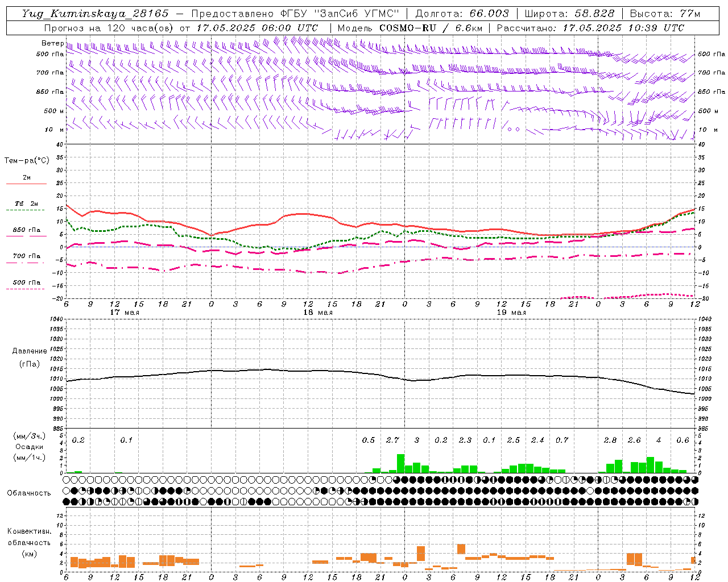Select forecast start 17.05.2025 06:00 UTC
Viewport: 728px width, 582px height.
257,28
